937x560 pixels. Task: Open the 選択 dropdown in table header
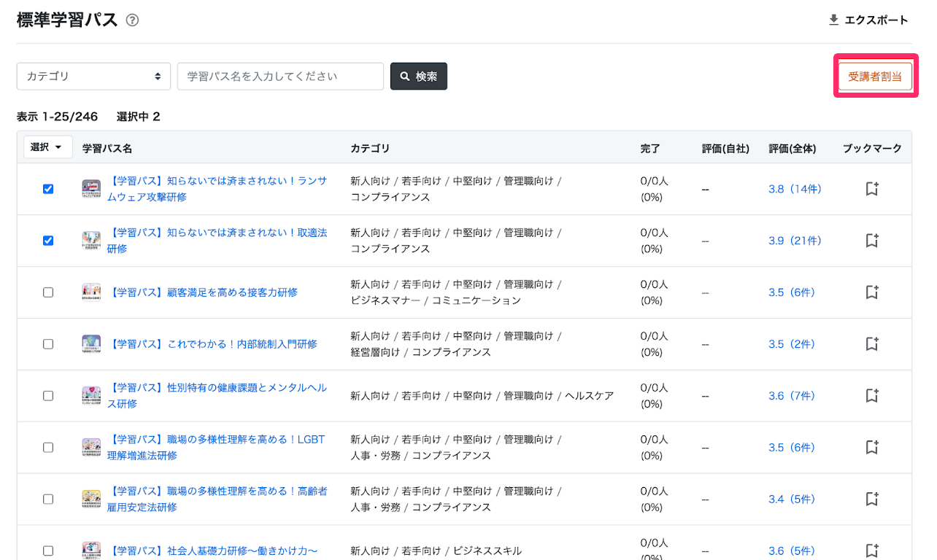pos(48,147)
